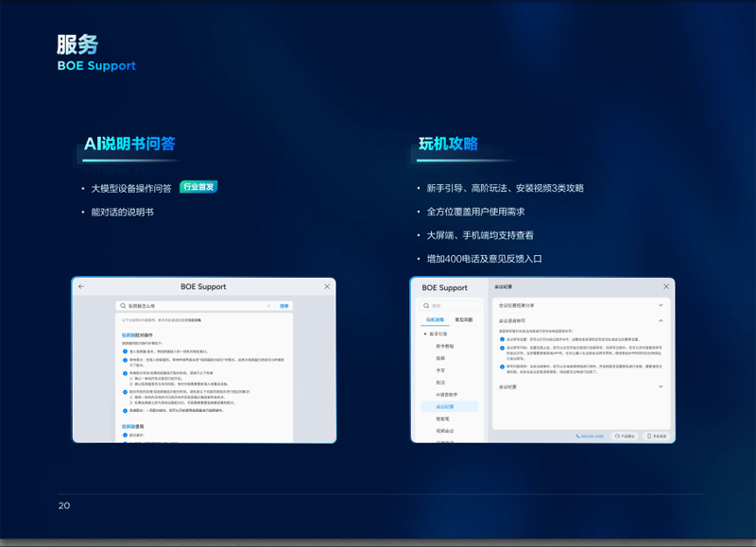
Task: Click the 手机查看 button
Action: [659, 436]
